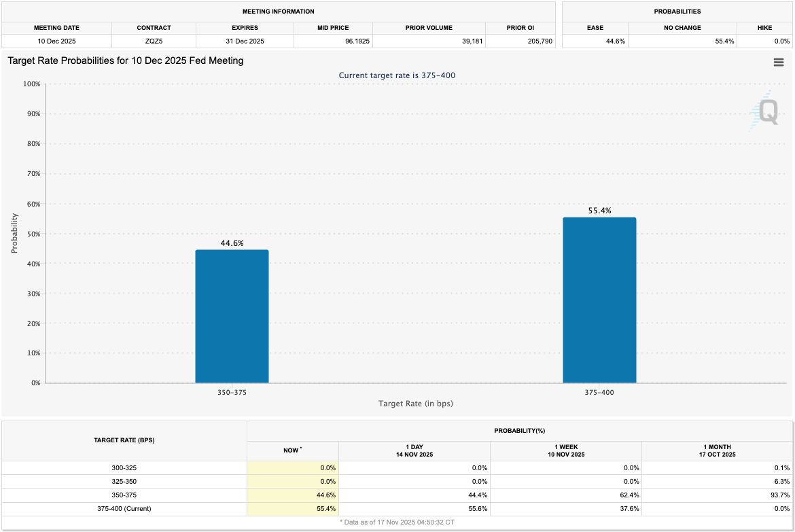Select the NOW column header

coord(292,450)
